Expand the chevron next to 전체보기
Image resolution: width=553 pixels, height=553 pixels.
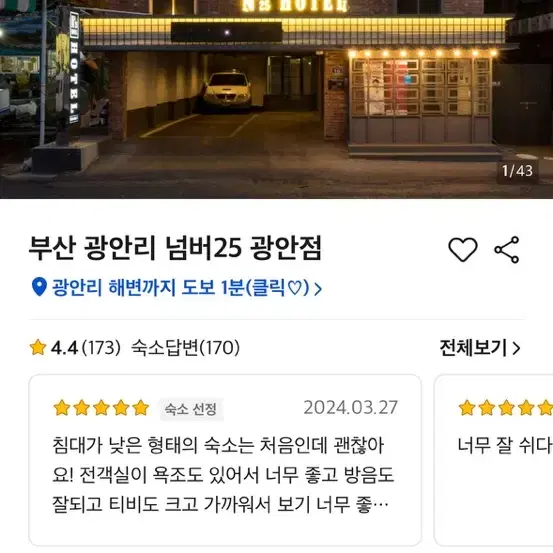[x=516, y=348]
